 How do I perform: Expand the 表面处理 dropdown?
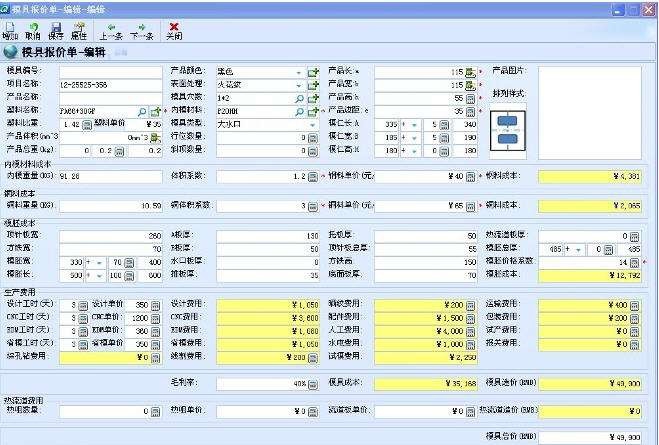click(x=299, y=86)
